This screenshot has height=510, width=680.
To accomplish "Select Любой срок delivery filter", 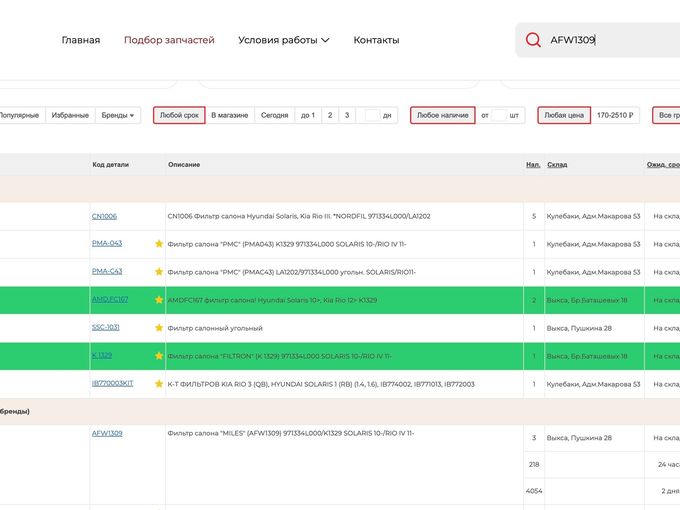I will (x=179, y=115).
